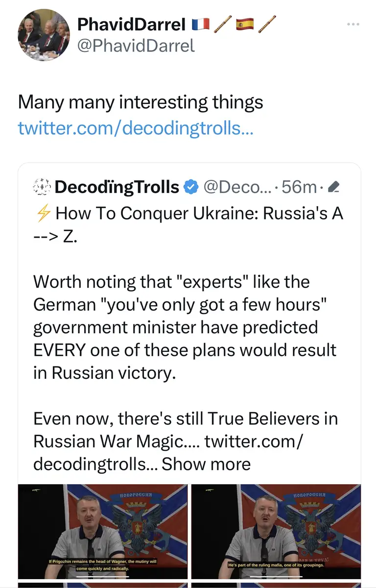The width and height of the screenshot is (376, 588).
Task: Open the blue twitter.com/decodingtrolls link
Action: click(136, 128)
